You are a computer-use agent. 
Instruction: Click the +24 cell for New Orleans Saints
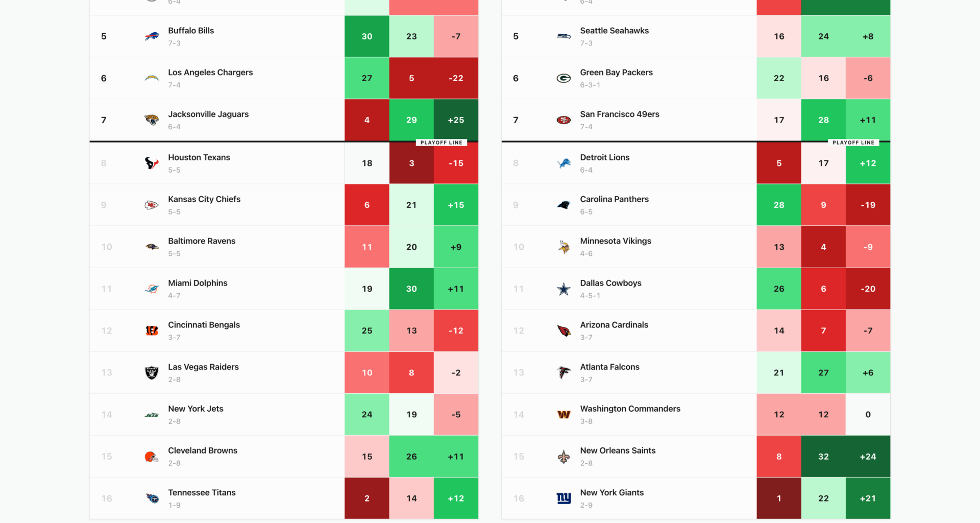[868, 456]
